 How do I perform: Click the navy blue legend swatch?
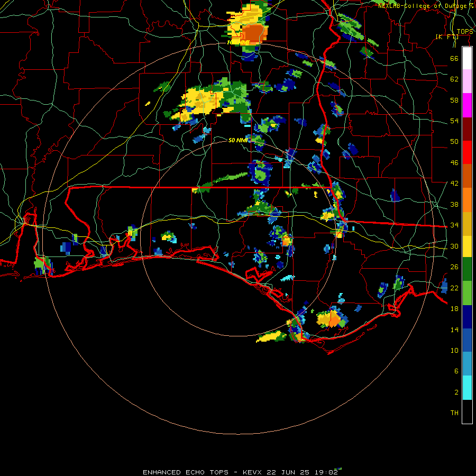pyautogui.click(x=467, y=317)
